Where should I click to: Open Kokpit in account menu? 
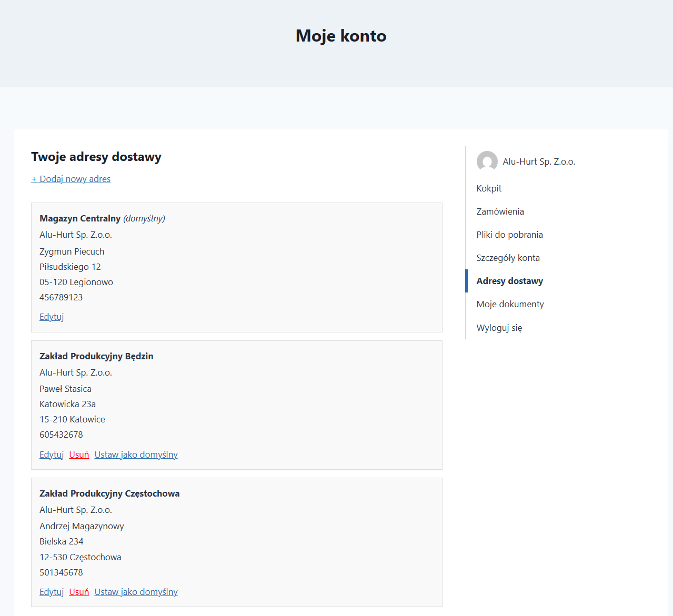[x=489, y=188]
